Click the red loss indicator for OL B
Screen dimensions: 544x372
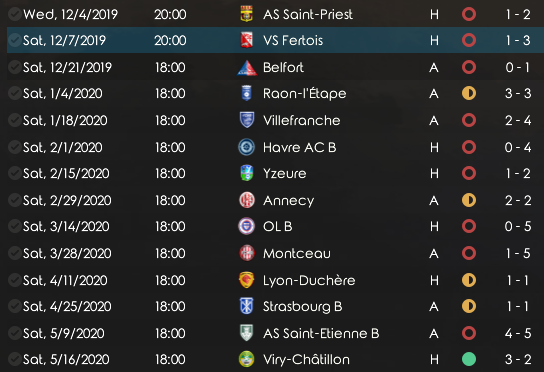pyautogui.click(x=469, y=226)
